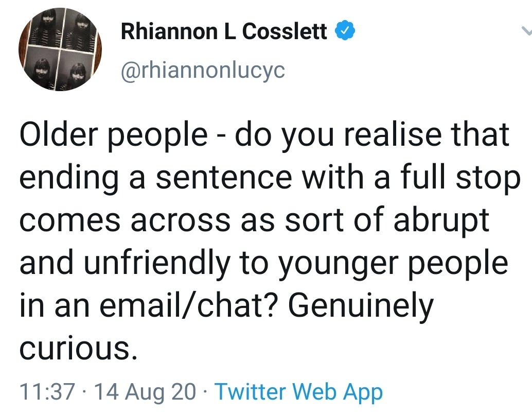Click the 14 Aug 20 date
The image size is (532, 413).
(x=145, y=392)
